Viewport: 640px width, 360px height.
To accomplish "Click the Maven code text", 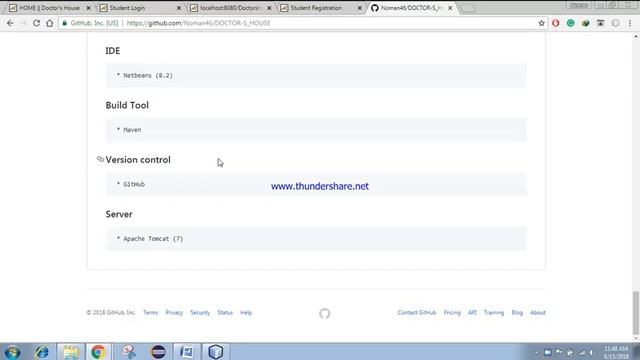I will [132, 130].
